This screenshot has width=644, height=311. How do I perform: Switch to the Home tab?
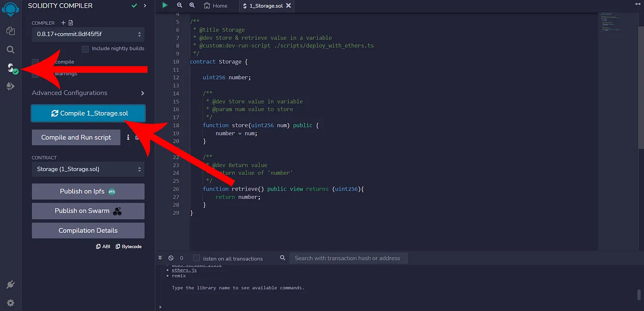coord(216,6)
